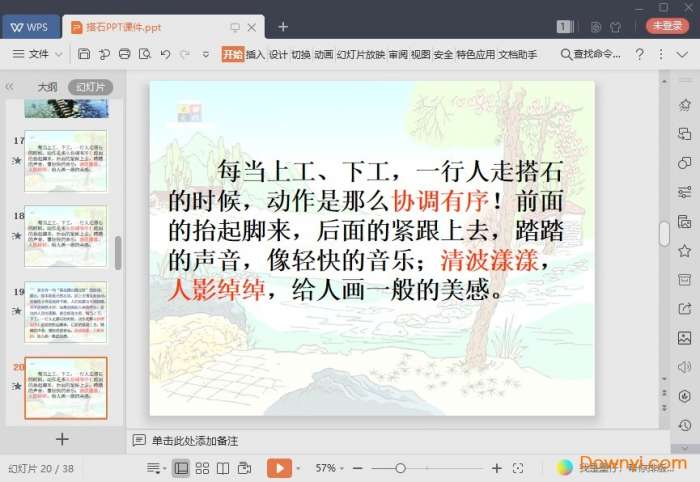Open the speaker audio icon in sidebar
Screen dimensions: 700x482
tap(684, 367)
